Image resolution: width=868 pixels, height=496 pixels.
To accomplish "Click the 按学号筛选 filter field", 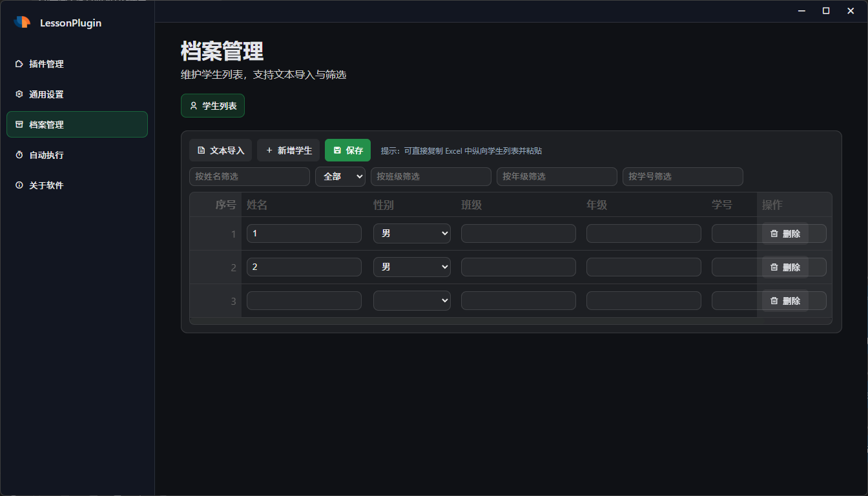I will (x=683, y=176).
